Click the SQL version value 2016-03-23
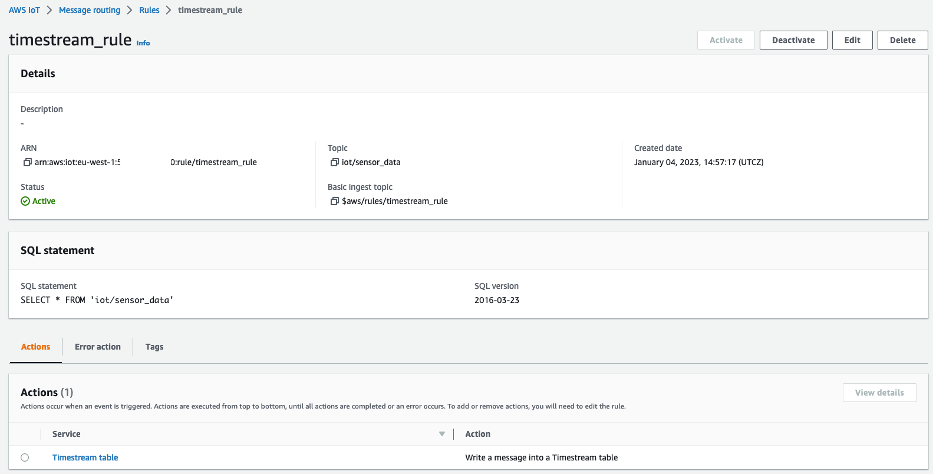This screenshot has height=474, width=933. point(497,300)
